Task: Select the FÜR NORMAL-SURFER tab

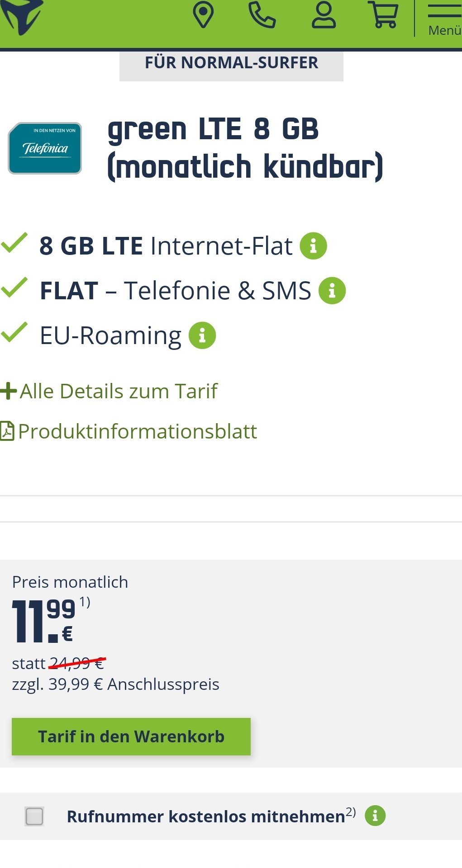Action: [x=231, y=63]
